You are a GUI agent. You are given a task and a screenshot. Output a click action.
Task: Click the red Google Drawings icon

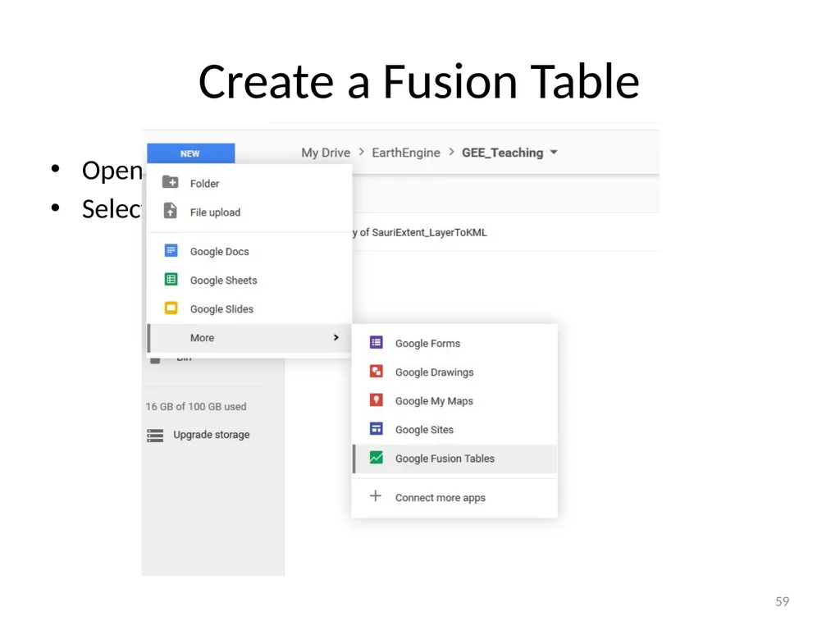click(x=376, y=372)
